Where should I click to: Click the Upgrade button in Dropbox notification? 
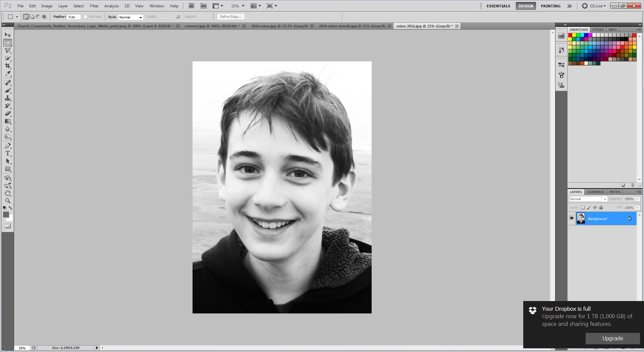point(612,338)
